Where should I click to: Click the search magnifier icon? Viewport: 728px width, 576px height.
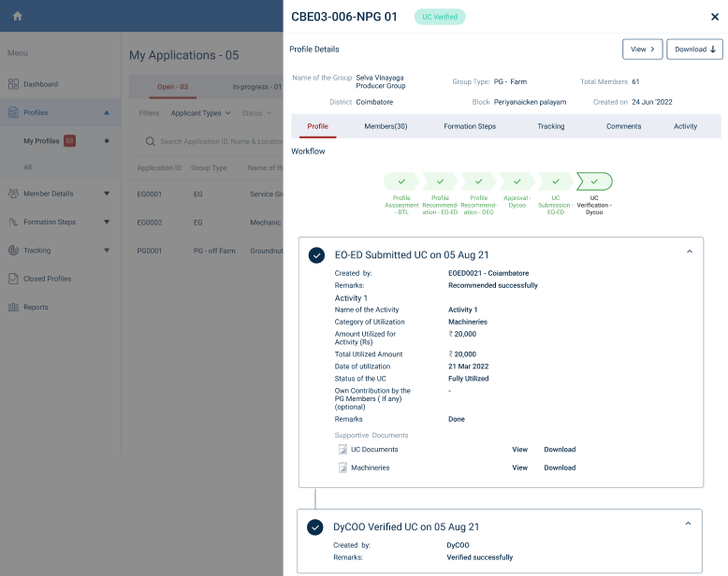(x=150, y=141)
